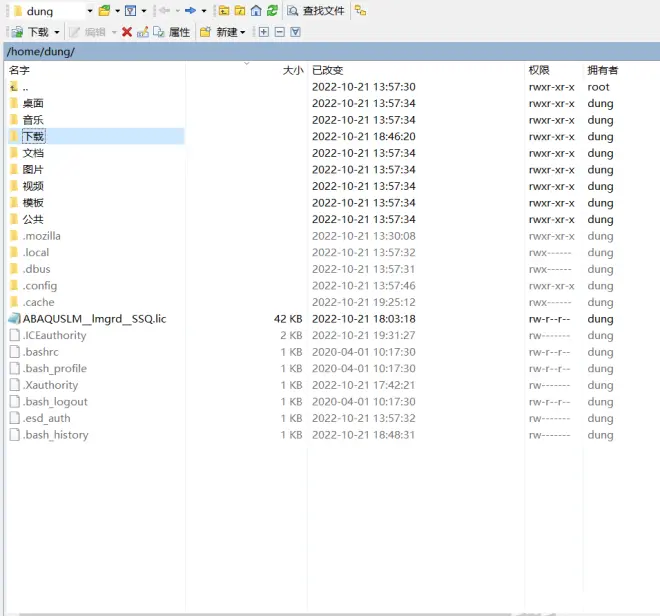Viewport: 660px width, 616px height.
Task: Click the ABAQUSLM license file icon
Action: (x=14, y=319)
